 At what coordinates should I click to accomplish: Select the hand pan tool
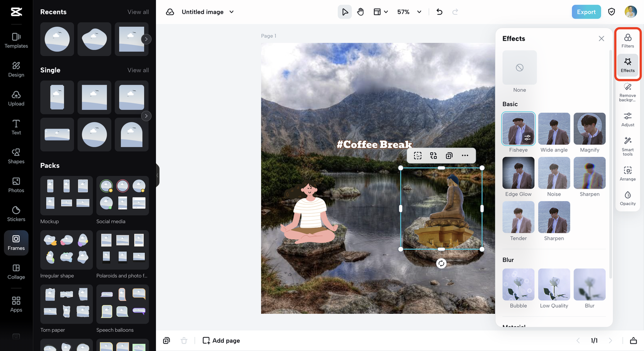tap(360, 12)
